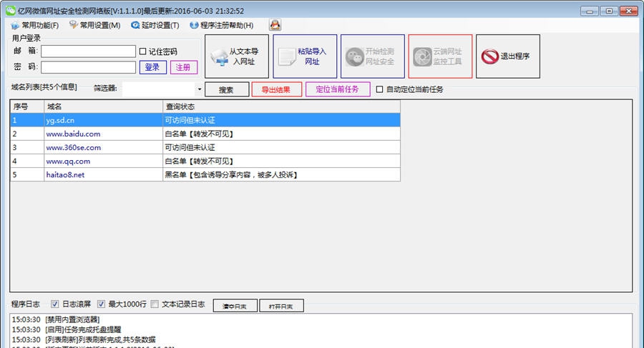Click row number 3 cell
This screenshot has height=348, width=644.
click(x=27, y=147)
